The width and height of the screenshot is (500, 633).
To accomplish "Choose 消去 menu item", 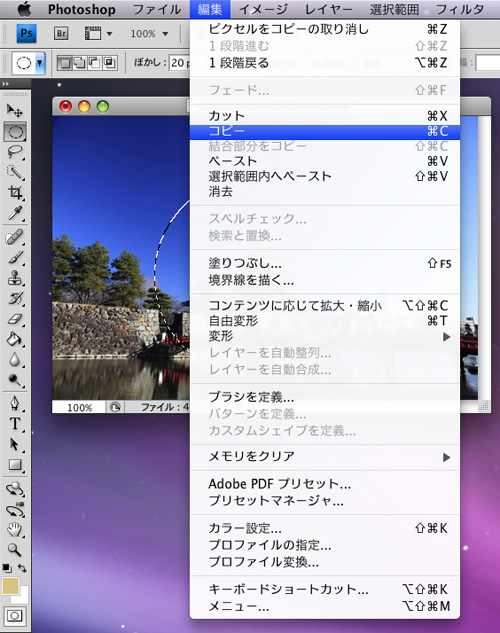I will (x=324, y=192).
